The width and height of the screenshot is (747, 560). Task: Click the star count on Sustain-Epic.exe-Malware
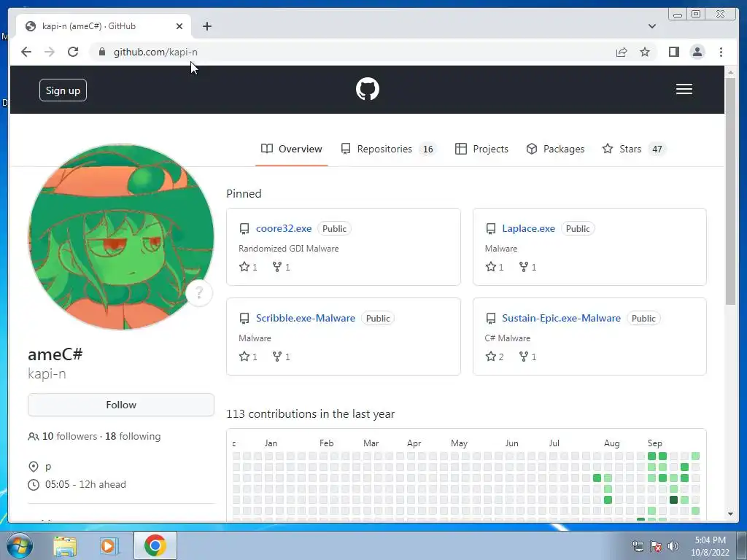[495, 356]
